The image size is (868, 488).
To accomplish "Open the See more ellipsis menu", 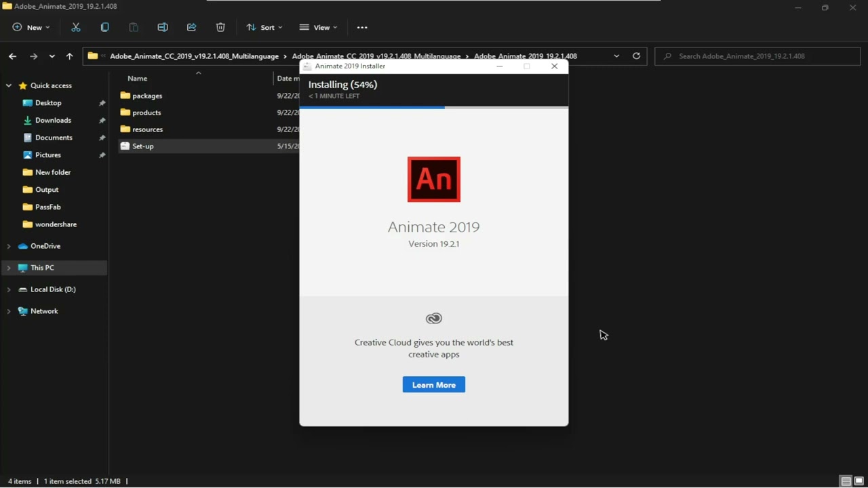I will 362,27.
